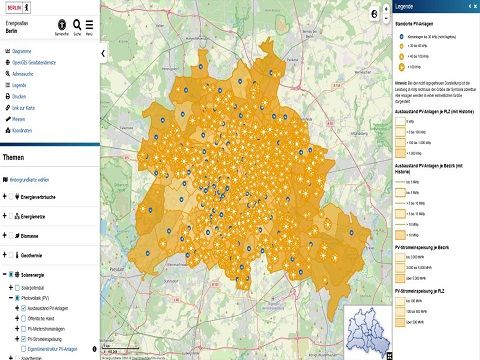This screenshot has width=480, height=360.
Task: Click the Diagramme chart icon
Action: coord(8,51)
